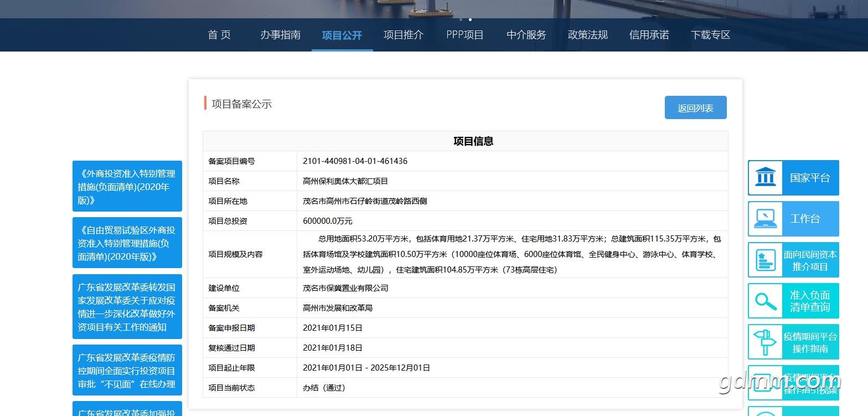Click the magnifier icon for 准入负面清单查询
The width and height of the screenshot is (868, 416).
pos(765,301)
